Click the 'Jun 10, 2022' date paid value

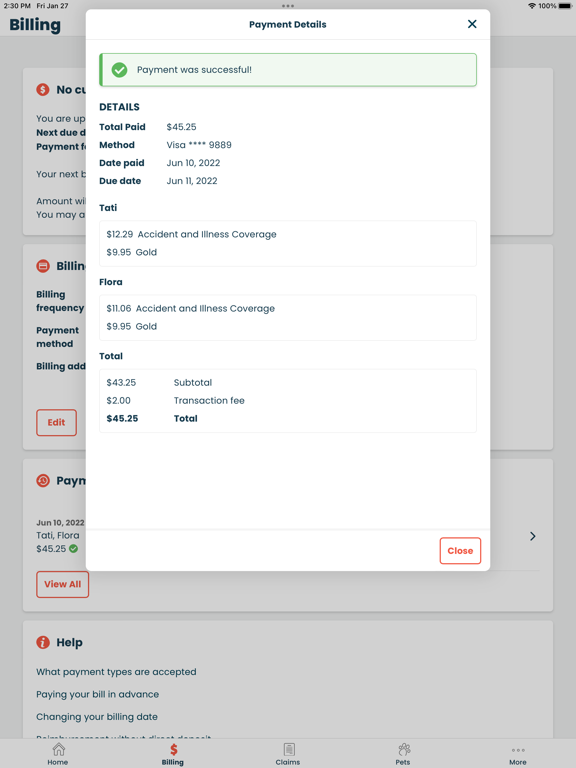coord(193,163)
